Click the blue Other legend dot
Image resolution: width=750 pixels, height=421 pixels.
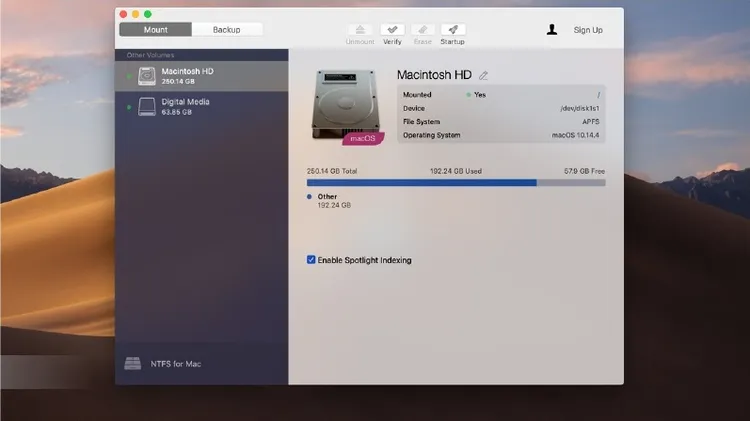coord(309,197)
